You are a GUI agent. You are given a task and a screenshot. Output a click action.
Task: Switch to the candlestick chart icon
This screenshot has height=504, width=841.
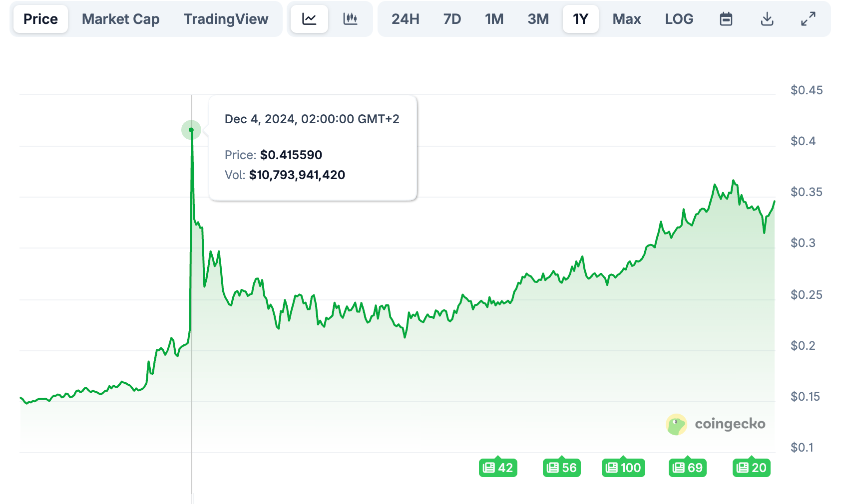point(351,19)
